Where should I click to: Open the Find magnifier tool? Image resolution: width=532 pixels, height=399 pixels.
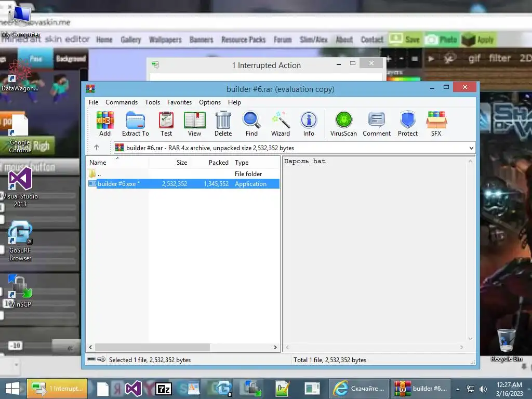(251, 124)
